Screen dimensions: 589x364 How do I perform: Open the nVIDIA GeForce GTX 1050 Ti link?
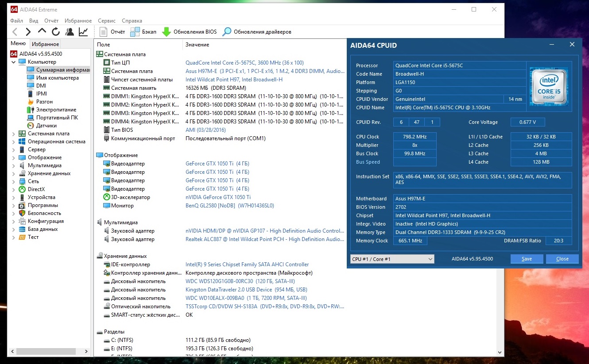click(218, 197)
